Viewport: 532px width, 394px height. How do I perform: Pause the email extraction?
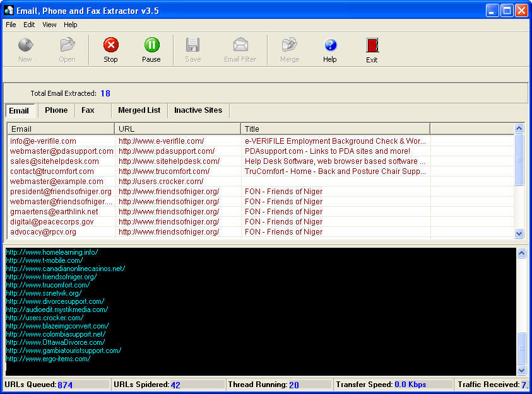pyautogui.click(x=151, y=49)
